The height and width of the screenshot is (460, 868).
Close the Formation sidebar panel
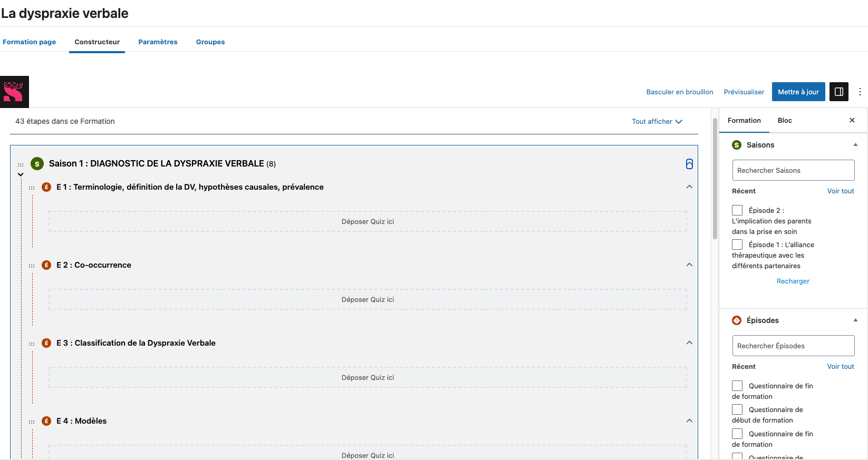coord(852,121)
